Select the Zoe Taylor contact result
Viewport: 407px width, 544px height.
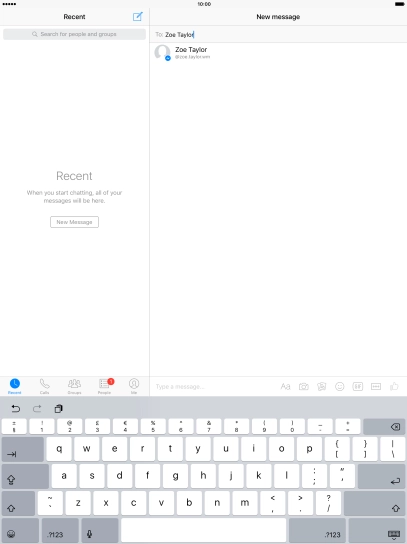[x=278, y=53]
